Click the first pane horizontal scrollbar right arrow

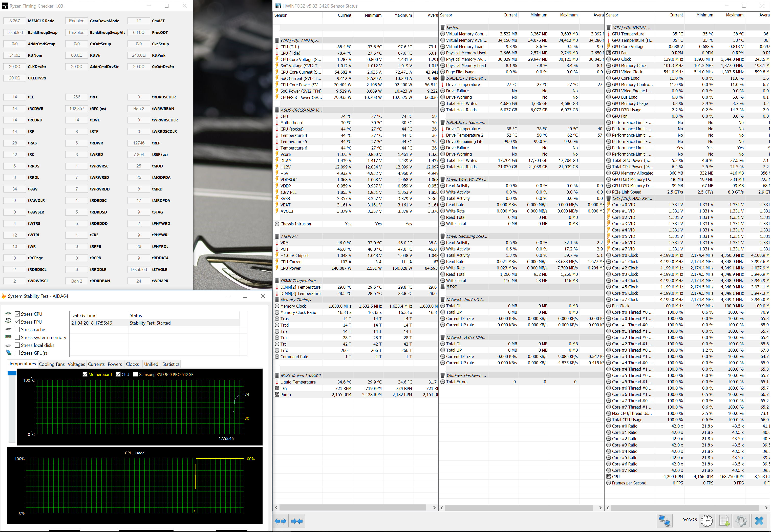(434, 507)
